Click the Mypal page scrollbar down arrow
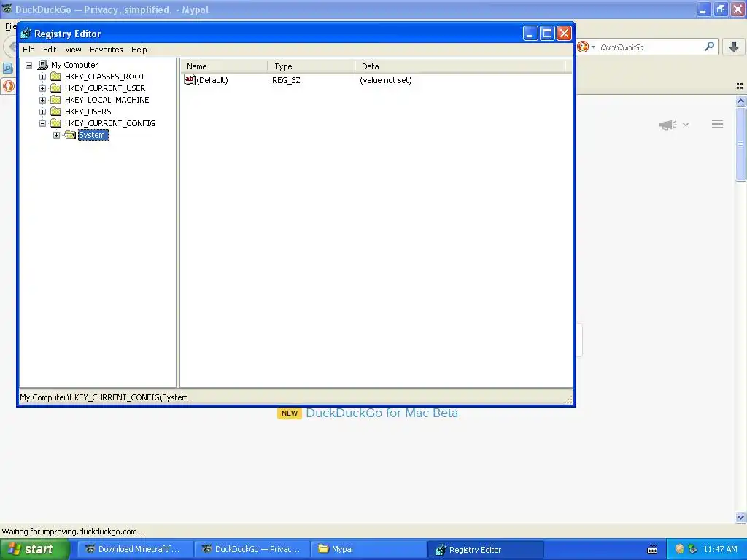The image size is (747, 560). (740, 517)
